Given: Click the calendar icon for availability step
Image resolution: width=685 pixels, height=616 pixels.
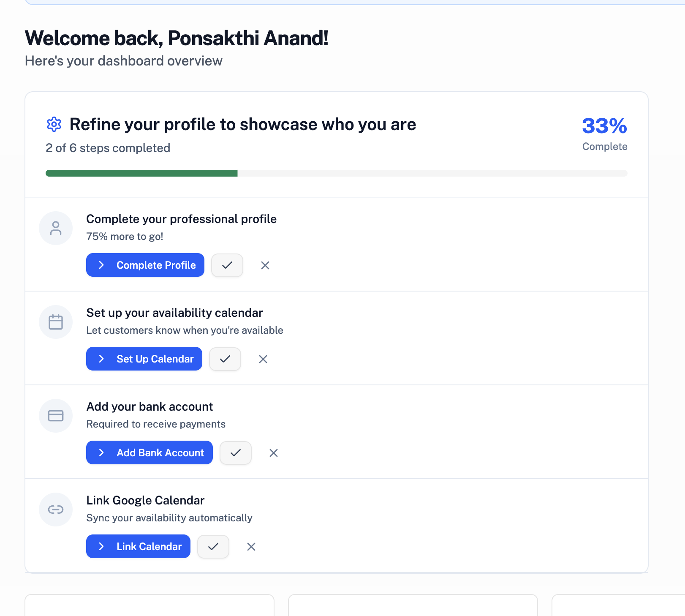Looking at the screenshot, I should click(56, 322).
